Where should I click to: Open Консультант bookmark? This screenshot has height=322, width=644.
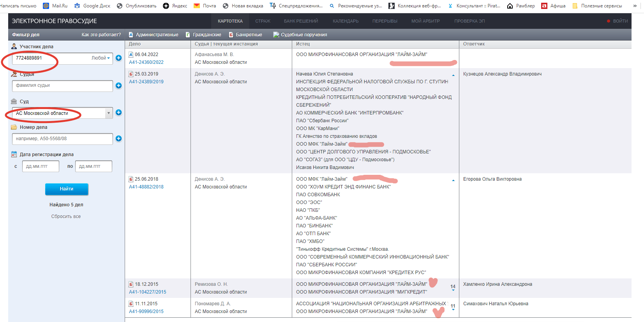click(474, 6)
